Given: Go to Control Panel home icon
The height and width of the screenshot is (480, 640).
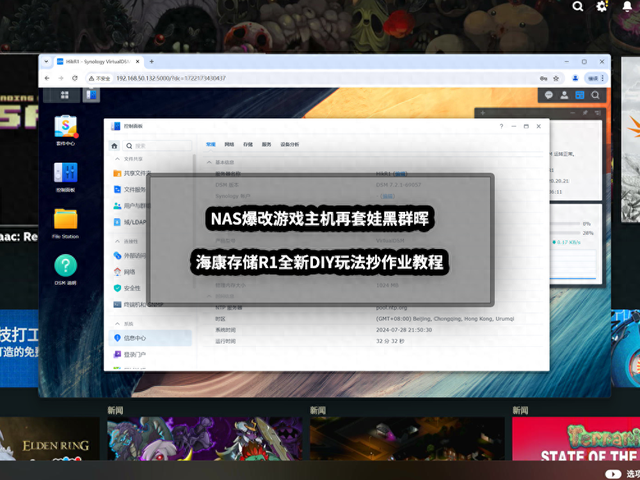Looking at the screenshot, I should (x=114, y=146).
